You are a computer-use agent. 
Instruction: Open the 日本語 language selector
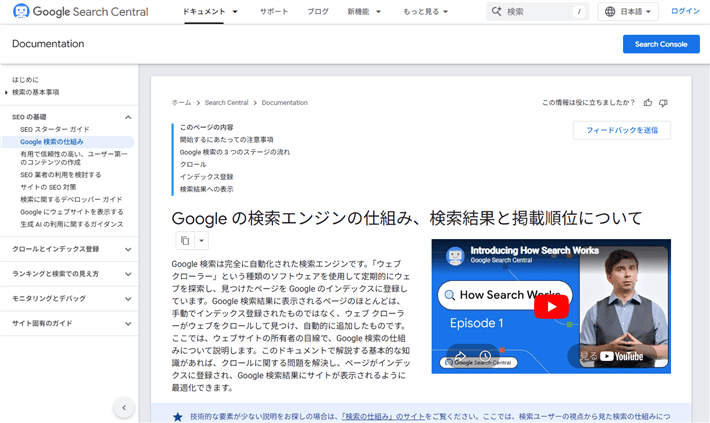[628, 11]
